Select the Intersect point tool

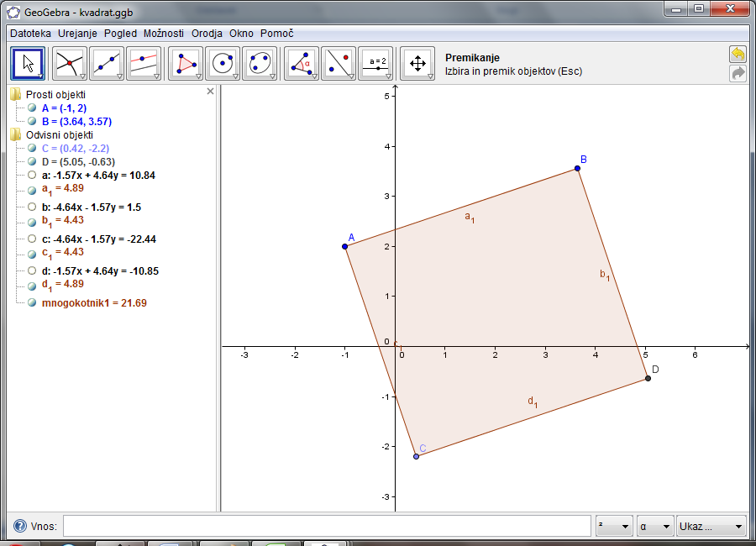coord(69,63)
